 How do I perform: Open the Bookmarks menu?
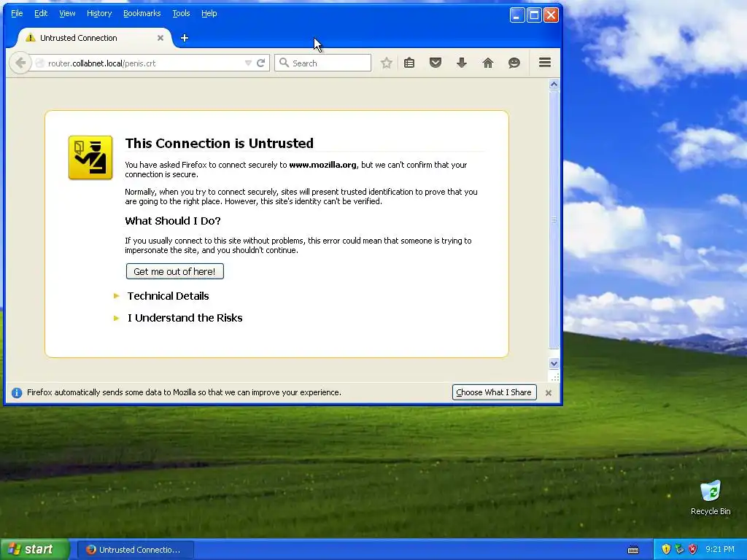[x=142, y=13]
